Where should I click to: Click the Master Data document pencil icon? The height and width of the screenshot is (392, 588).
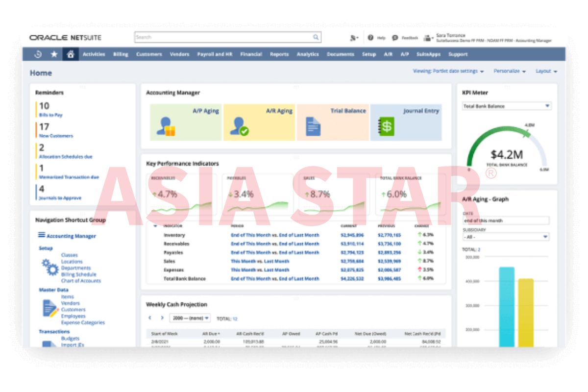click(x=50, y=309)
